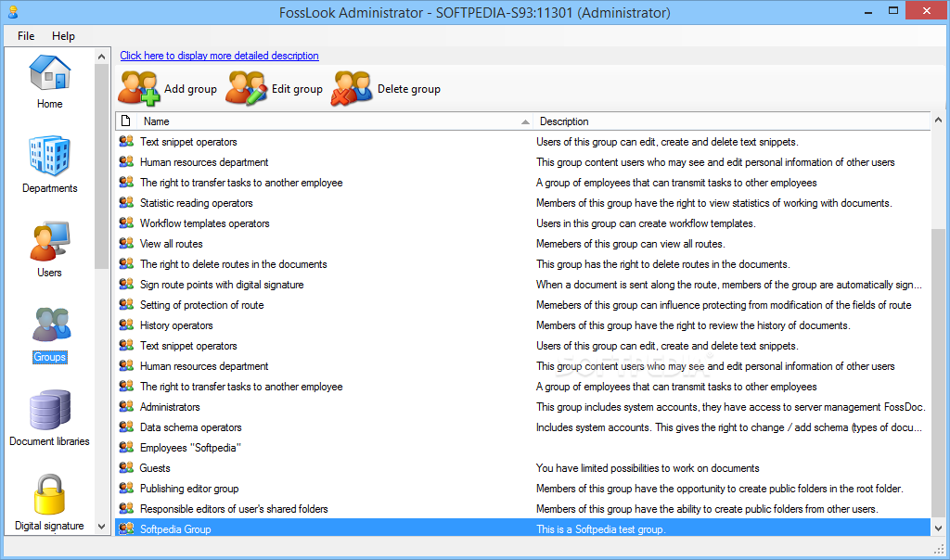Image resolution: width=950 pixels, height=560 pixels.
Task: Click the Edit group toolbar button
Action: tap(274, 89)
